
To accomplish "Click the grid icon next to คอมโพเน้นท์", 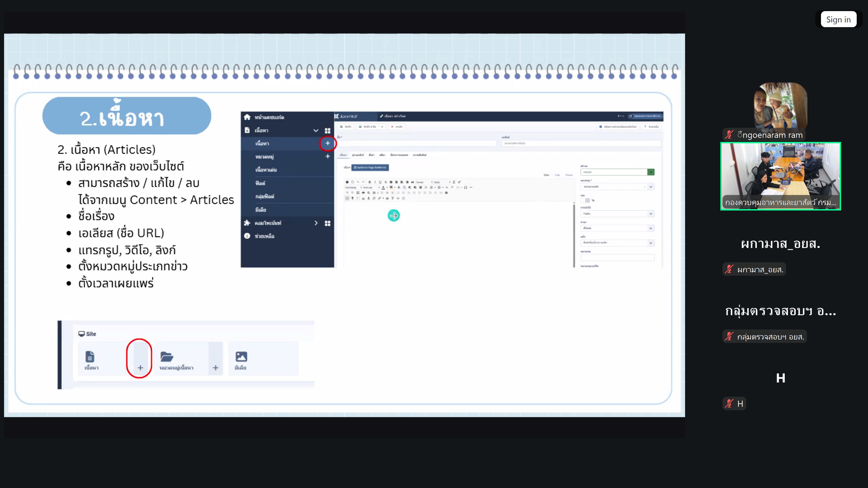I will pos(328,223).
